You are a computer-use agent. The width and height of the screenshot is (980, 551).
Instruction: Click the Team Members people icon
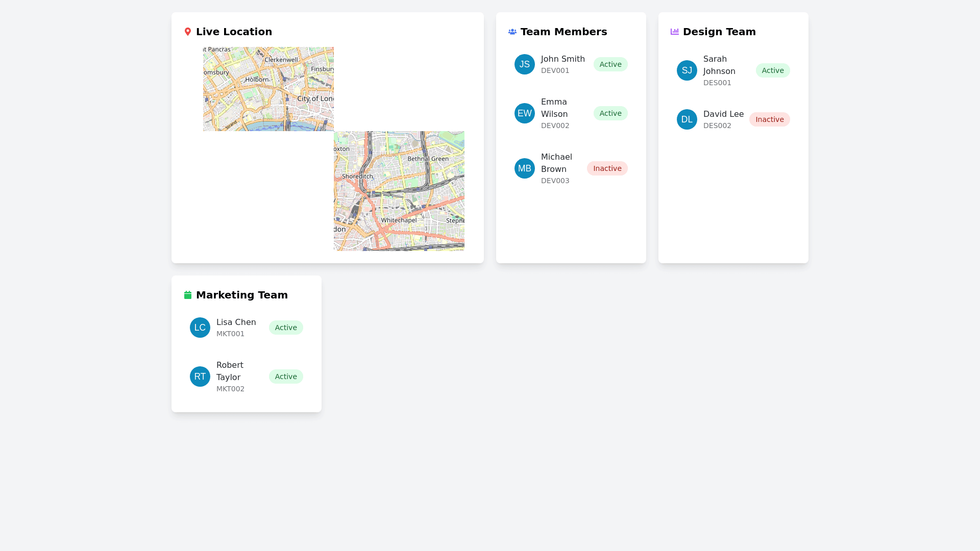tap(512, 32)
